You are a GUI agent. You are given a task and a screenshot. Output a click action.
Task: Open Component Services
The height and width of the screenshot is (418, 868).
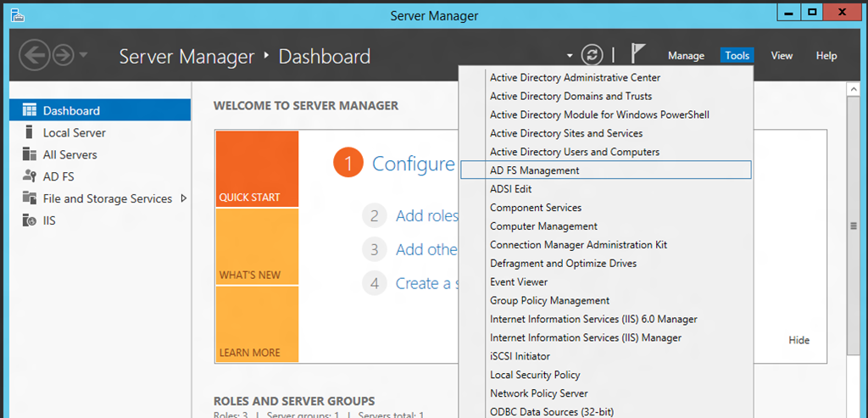tap(606, 208)
